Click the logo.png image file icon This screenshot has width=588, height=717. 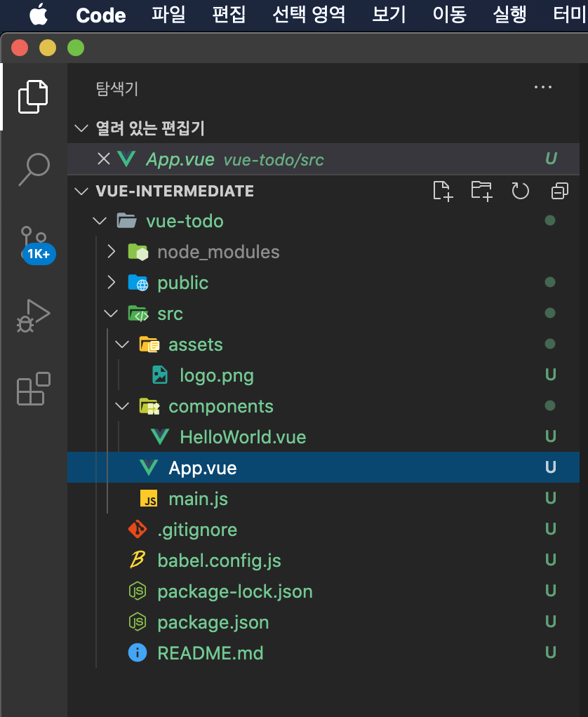point(159,375)
